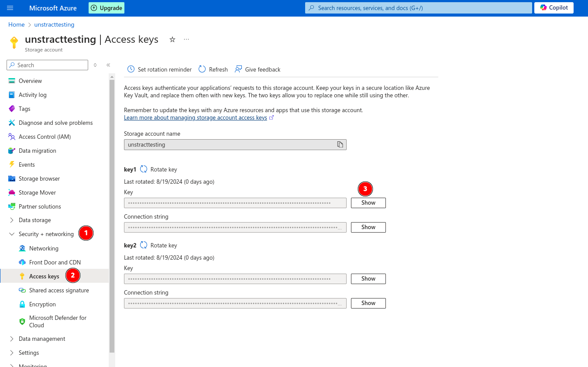The height and width of the screenshot is (367, 588).
Task: Toggle expand/collapse all sidebar groups
Action: click(95, 65)
